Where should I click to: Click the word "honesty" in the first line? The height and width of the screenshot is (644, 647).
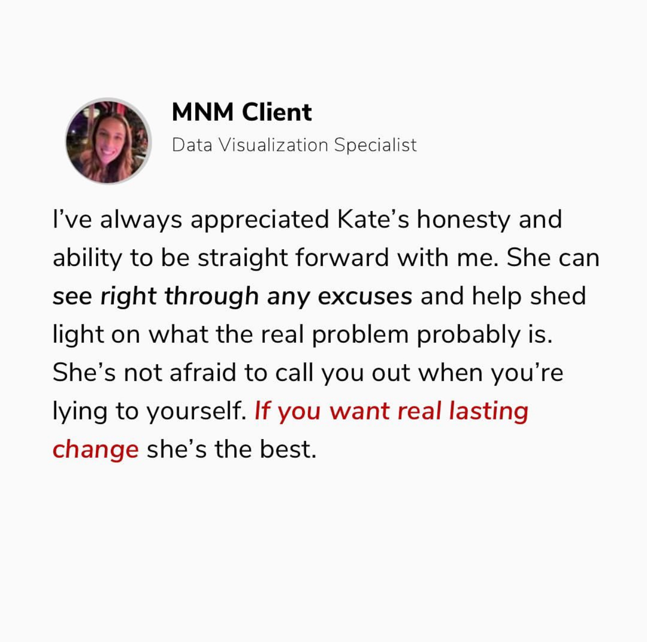click(463, 220)
